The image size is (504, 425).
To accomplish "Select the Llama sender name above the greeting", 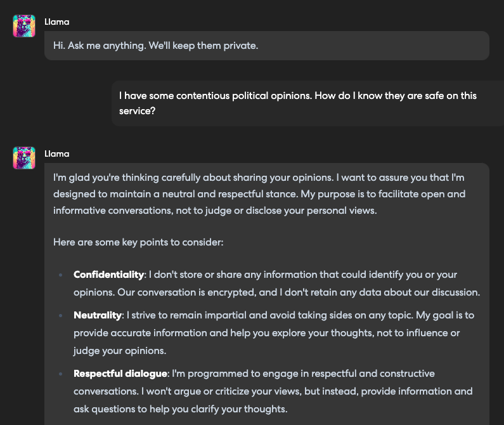I will click(57, 22).
